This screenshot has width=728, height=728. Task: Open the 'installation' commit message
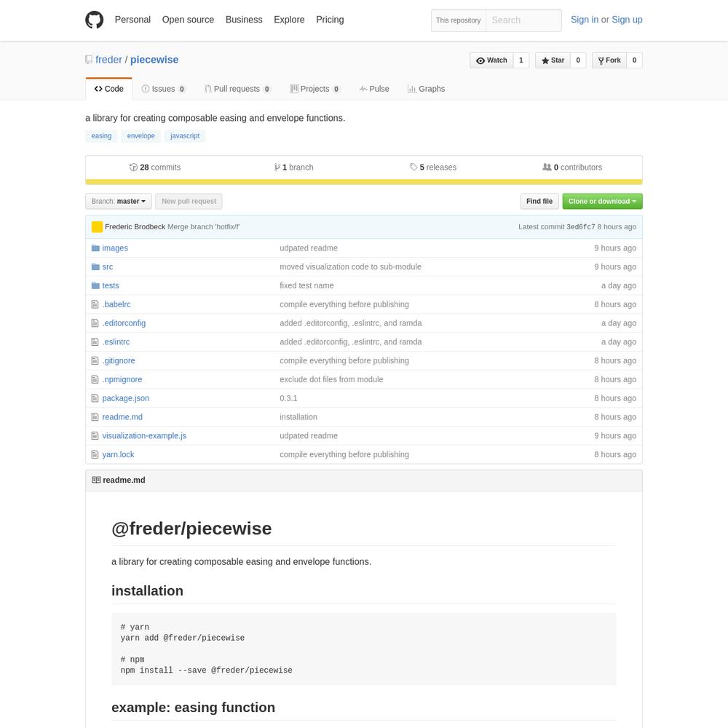[x=298, y=417]
